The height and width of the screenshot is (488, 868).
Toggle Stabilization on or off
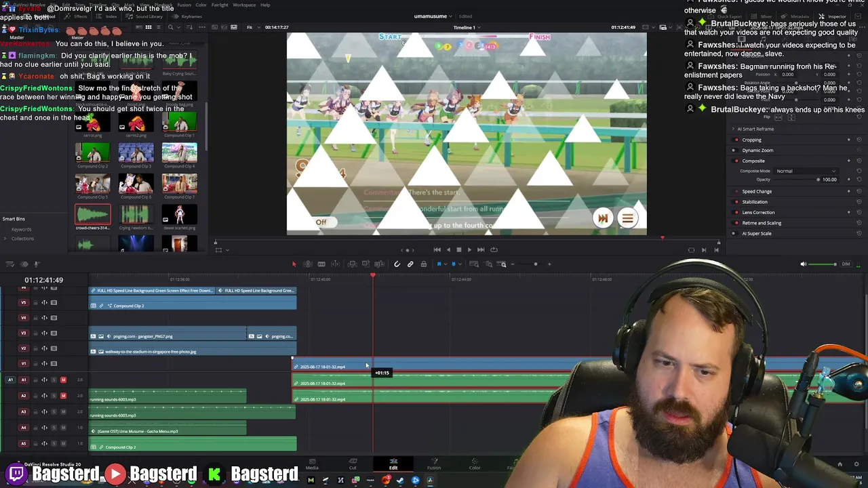(736, 202)
